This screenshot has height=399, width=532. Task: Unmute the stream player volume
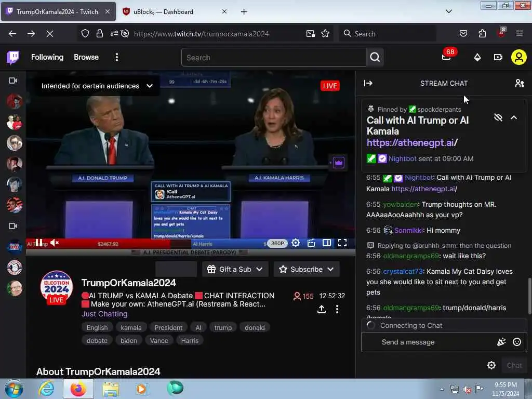55,243
